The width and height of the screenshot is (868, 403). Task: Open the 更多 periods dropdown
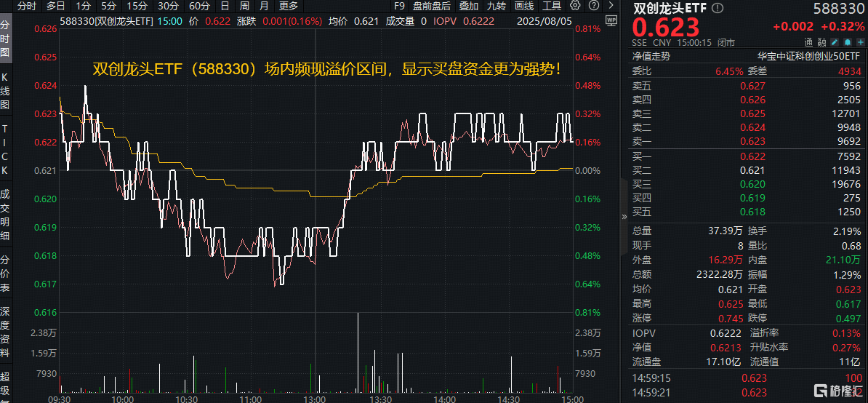pos(289,6)
